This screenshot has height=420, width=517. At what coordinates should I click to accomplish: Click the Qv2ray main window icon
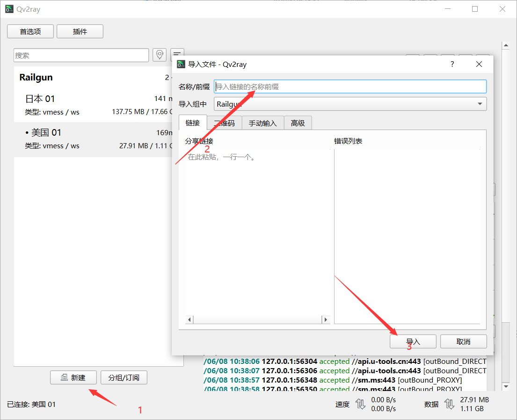coord(9,9)
